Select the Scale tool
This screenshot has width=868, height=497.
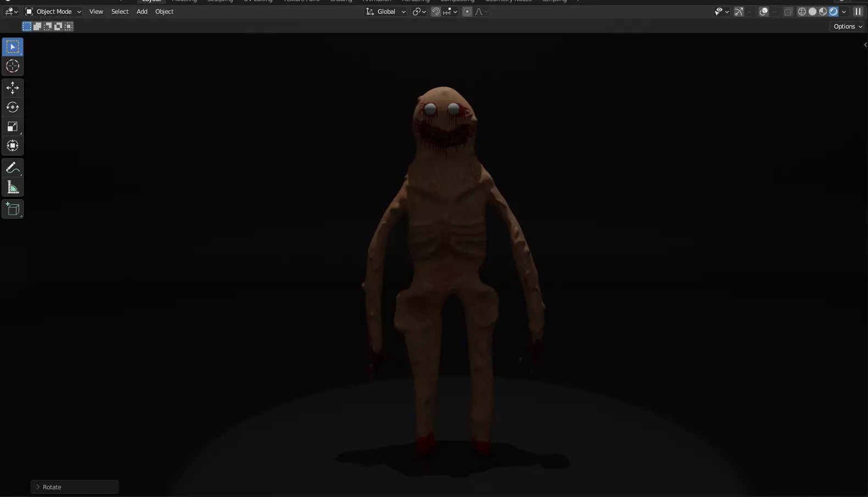point(13,126)
